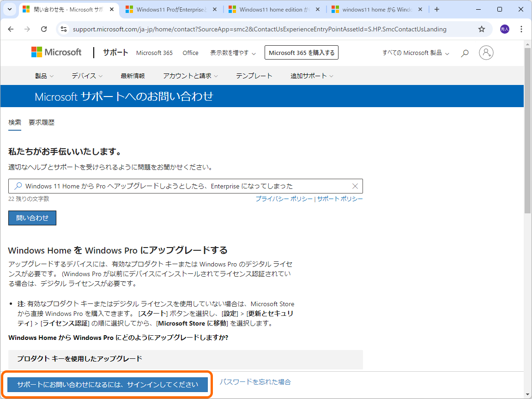
Task: Expand the 追加サポート dropdown
Action: tap(311, 76)
